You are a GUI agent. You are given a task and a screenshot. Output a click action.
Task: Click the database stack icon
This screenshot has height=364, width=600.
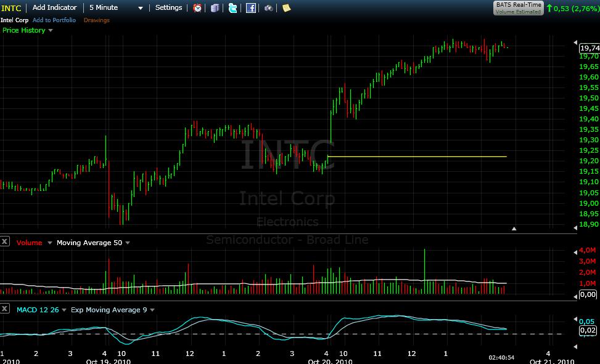[x=215, y=7]
